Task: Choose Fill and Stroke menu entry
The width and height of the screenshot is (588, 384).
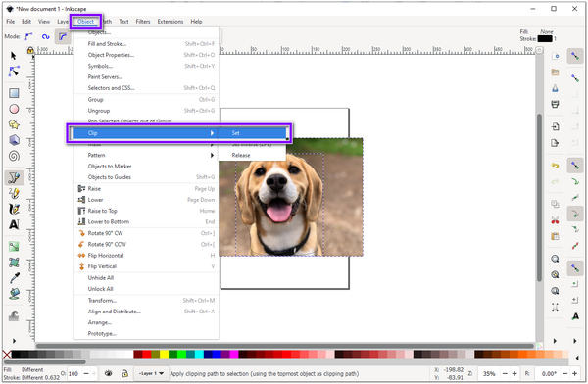Action: 146,44
